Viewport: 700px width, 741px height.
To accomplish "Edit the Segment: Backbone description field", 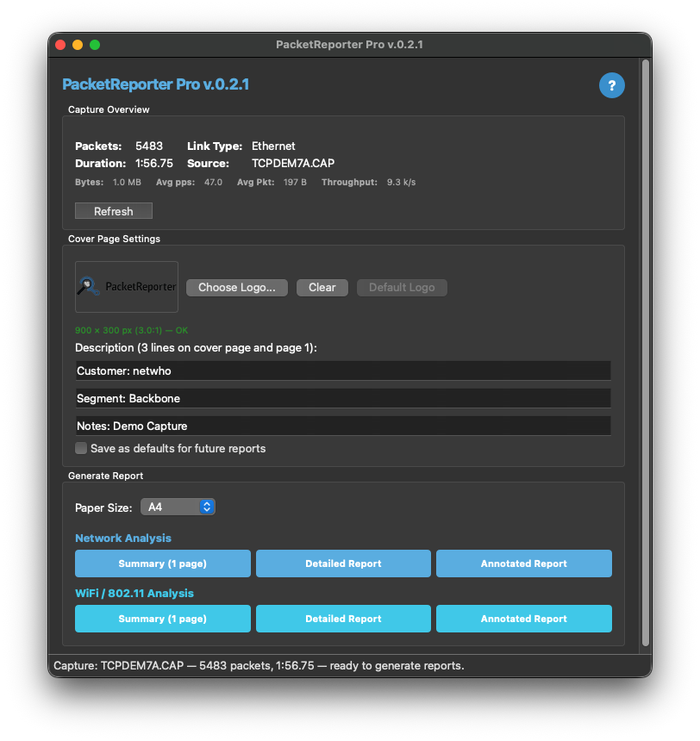I will [x=343, y=398].
